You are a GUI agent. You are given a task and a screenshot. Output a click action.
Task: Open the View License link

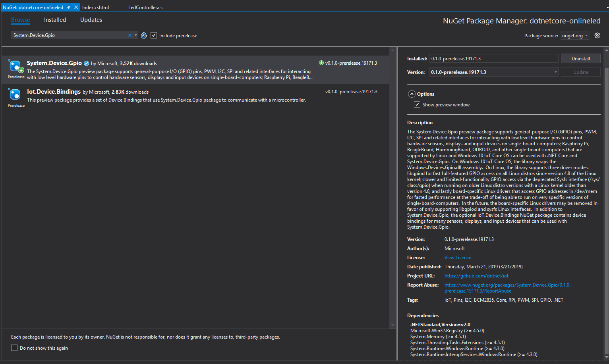[x=458, y=258]
